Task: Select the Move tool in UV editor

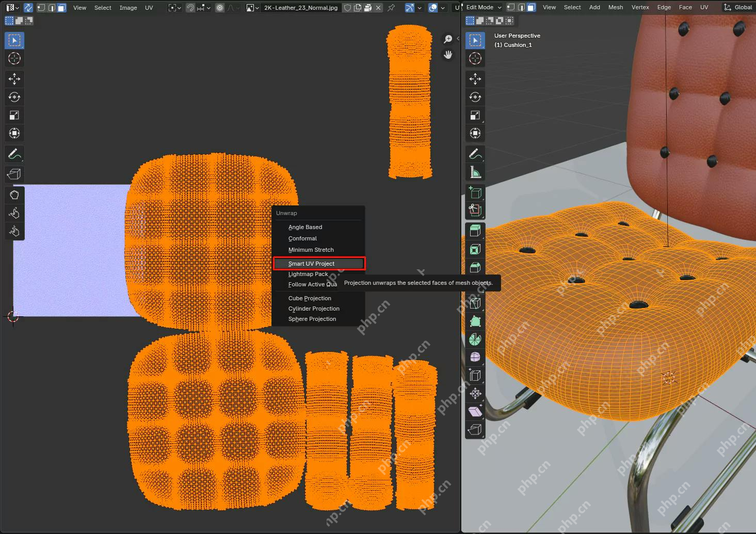Action: pos(14,79)
